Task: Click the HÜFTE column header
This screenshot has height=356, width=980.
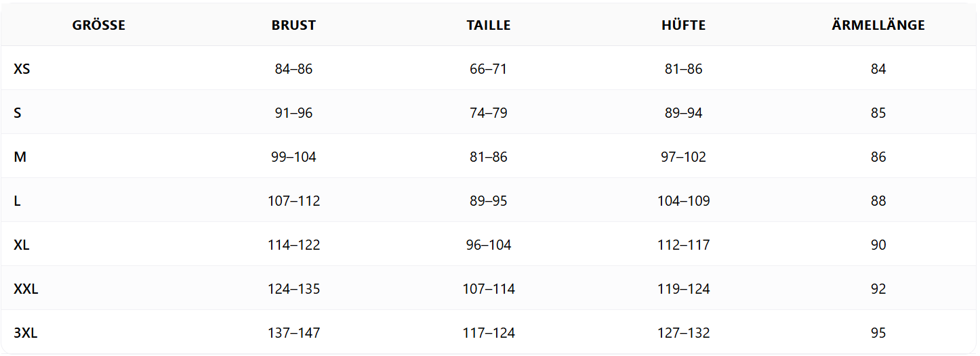Action: pos(683,26)
